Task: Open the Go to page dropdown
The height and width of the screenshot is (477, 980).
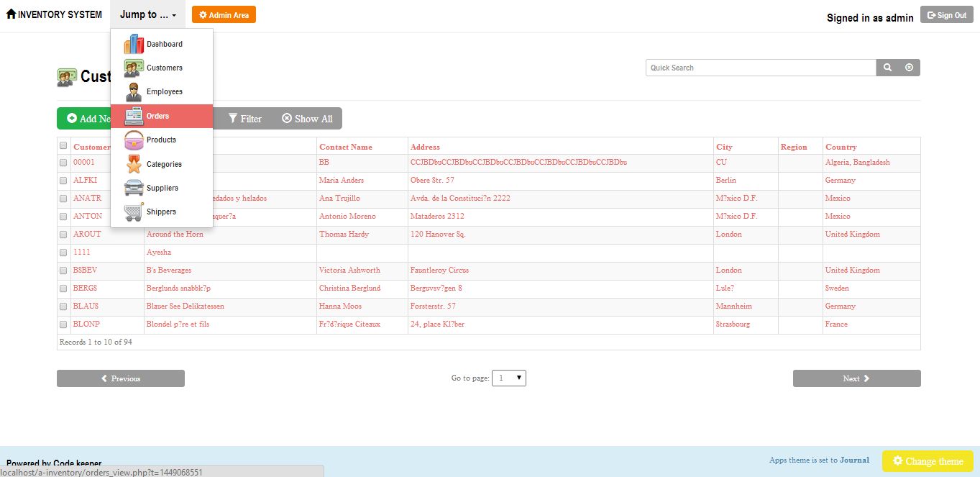Action: pos(509,378)
